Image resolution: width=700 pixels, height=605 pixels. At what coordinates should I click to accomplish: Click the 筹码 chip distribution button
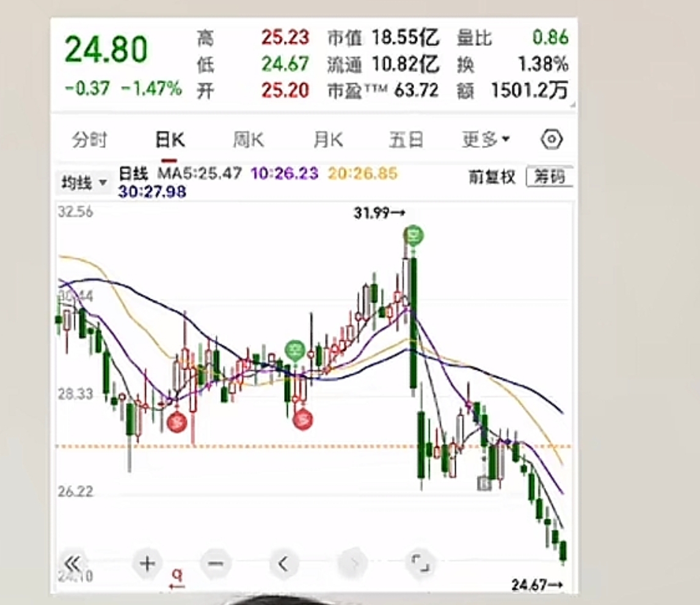click(x=550, y=177)
